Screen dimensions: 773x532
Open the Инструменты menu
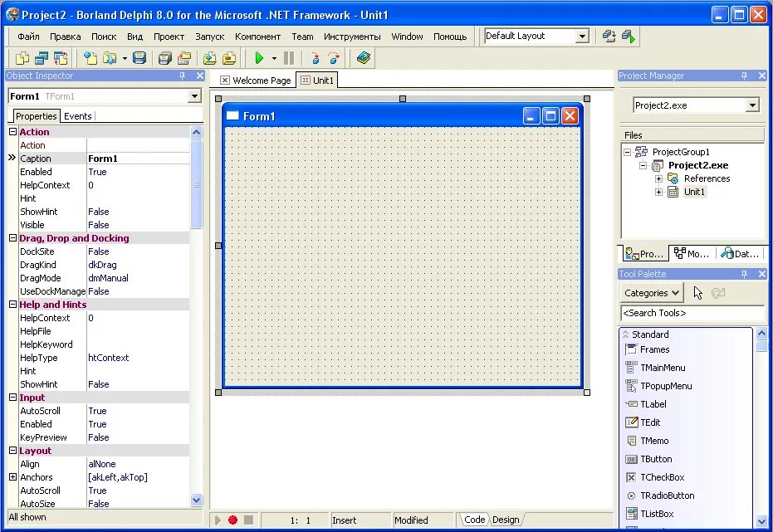[x=352, y=37]
